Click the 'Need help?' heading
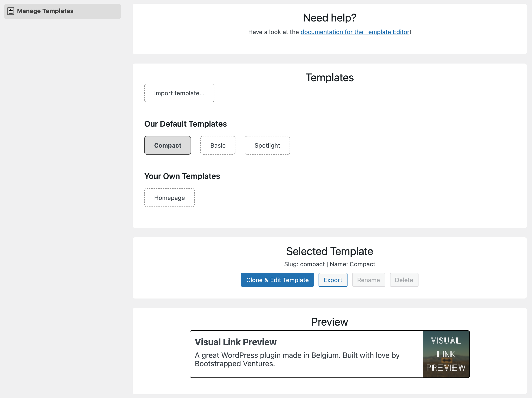This screenshot has height=398, width=532. 330,18
